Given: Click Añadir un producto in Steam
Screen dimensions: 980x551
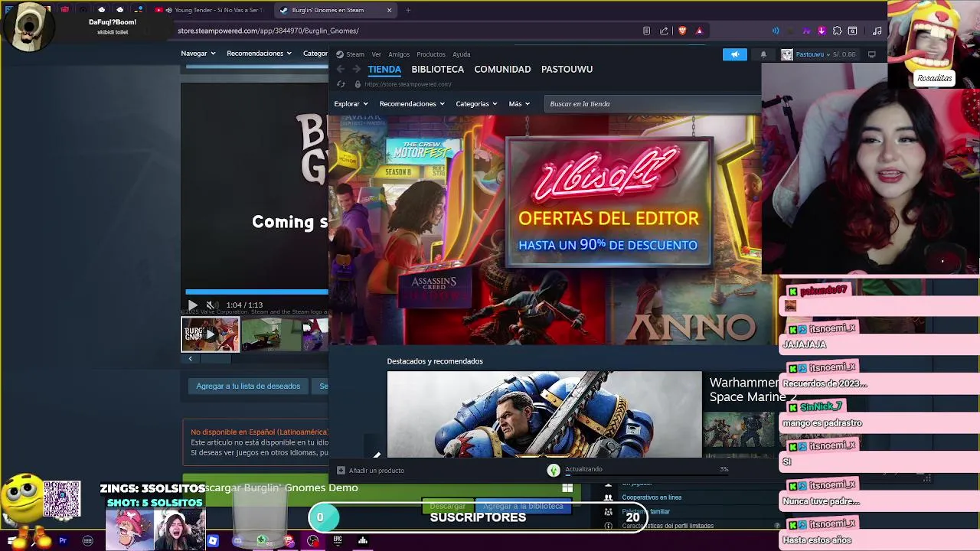Looking at the screenshot, I should (371, 471).
